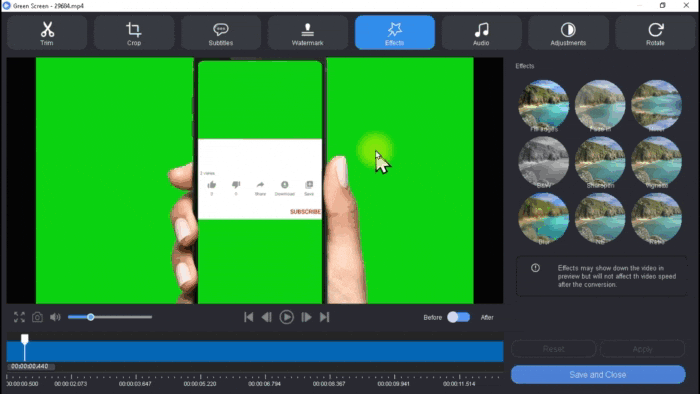Apply the black and white effect thumbnail

(544, 162)
